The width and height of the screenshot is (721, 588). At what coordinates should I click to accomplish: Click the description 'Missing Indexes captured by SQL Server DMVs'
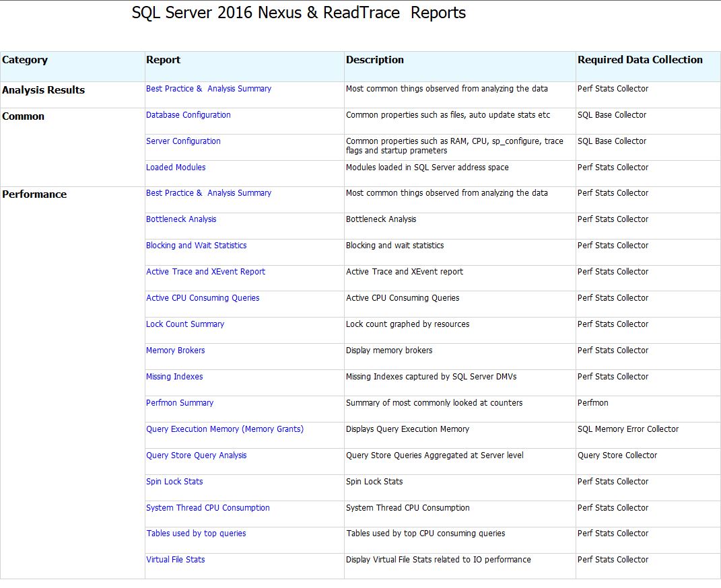432,376
